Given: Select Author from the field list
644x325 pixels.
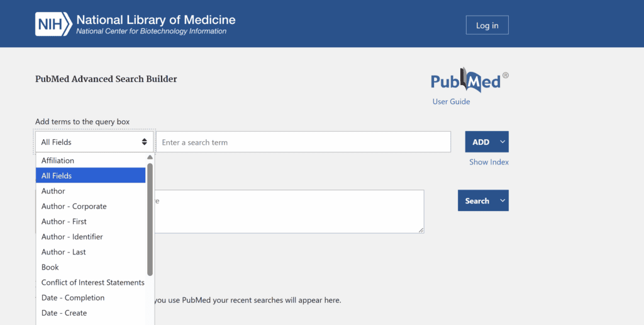Looking at the screenshot, I should click(x=91, y=191).
